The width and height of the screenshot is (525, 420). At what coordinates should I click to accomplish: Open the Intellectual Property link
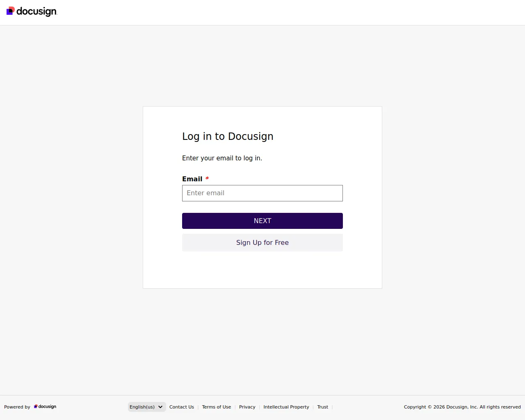click(286, 407)
